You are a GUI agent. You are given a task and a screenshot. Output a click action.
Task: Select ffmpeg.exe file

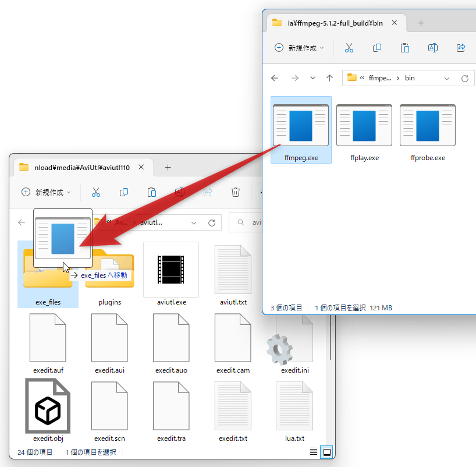(301, 130)
